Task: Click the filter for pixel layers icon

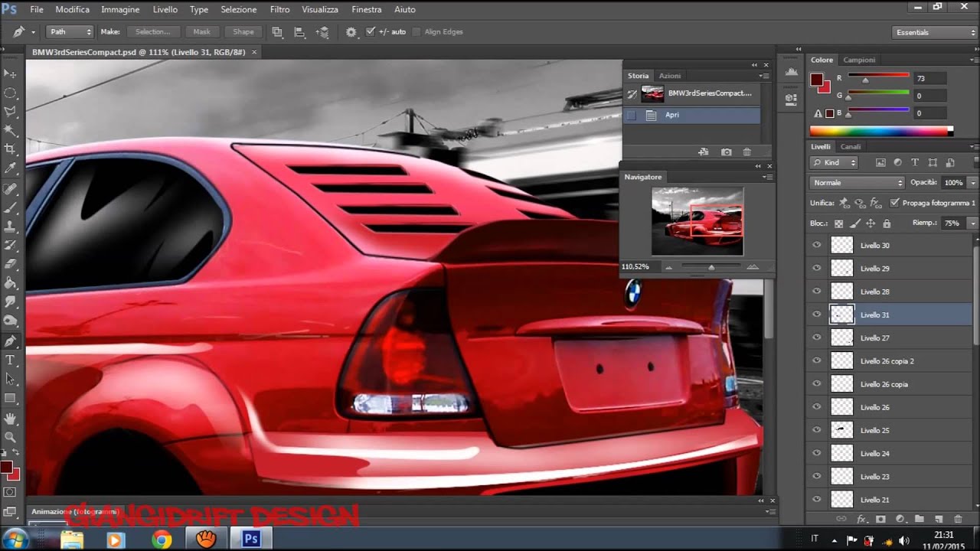Action: coord(880,162)
